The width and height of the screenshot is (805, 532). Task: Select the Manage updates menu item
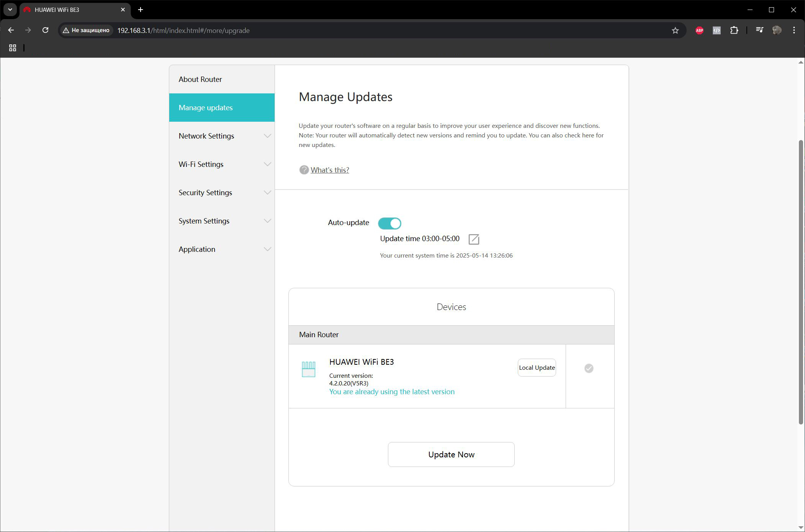point(222,108)
